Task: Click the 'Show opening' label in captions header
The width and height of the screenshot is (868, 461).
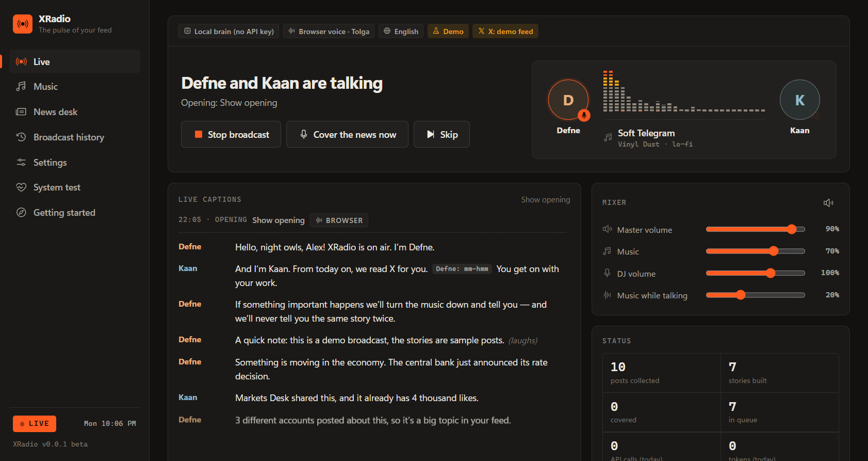Action: click(x=546, y=200)
